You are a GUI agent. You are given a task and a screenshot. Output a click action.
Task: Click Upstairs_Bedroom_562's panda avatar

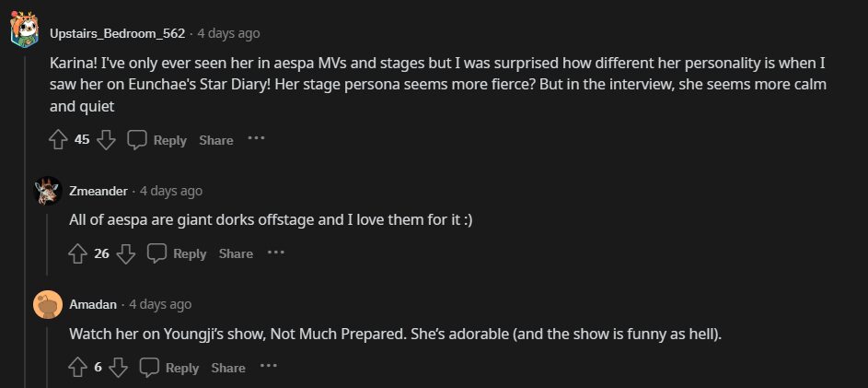tap(24, 32)
